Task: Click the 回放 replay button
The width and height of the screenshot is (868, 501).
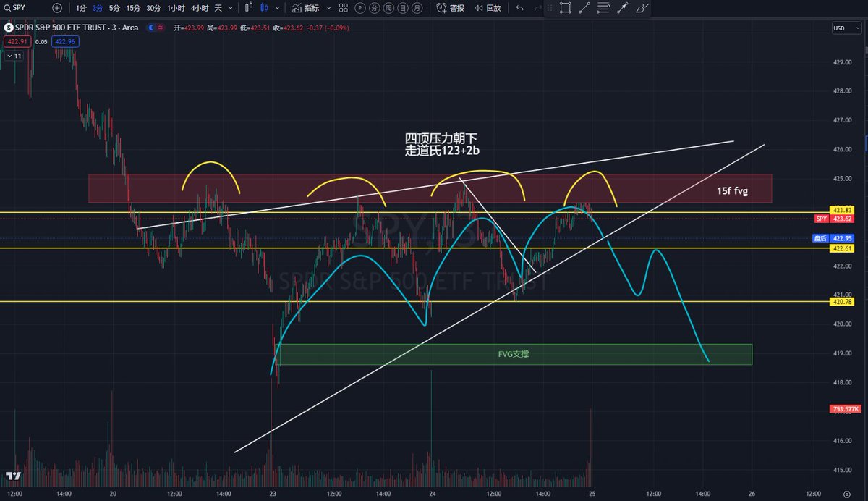Action: click(487, 8)
